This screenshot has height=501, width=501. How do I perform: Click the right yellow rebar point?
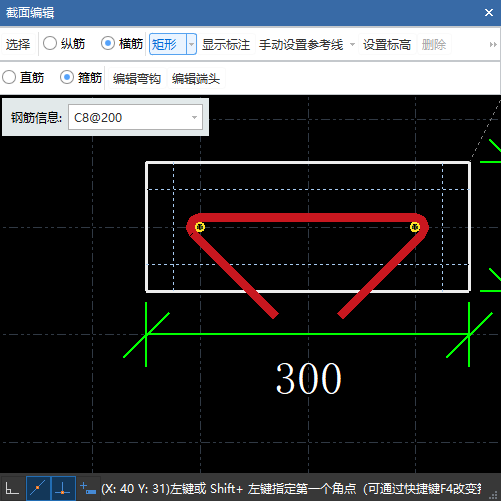pyautogui.click(x=415, y=227)
